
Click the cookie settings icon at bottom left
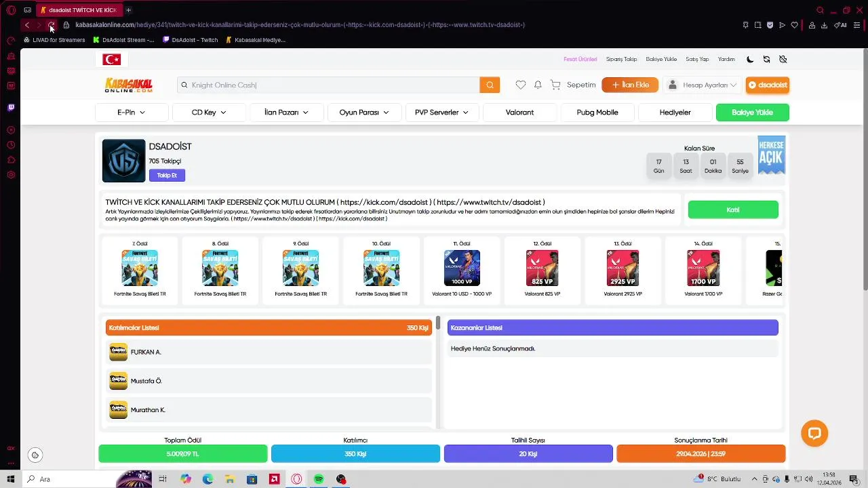(35, 455)
